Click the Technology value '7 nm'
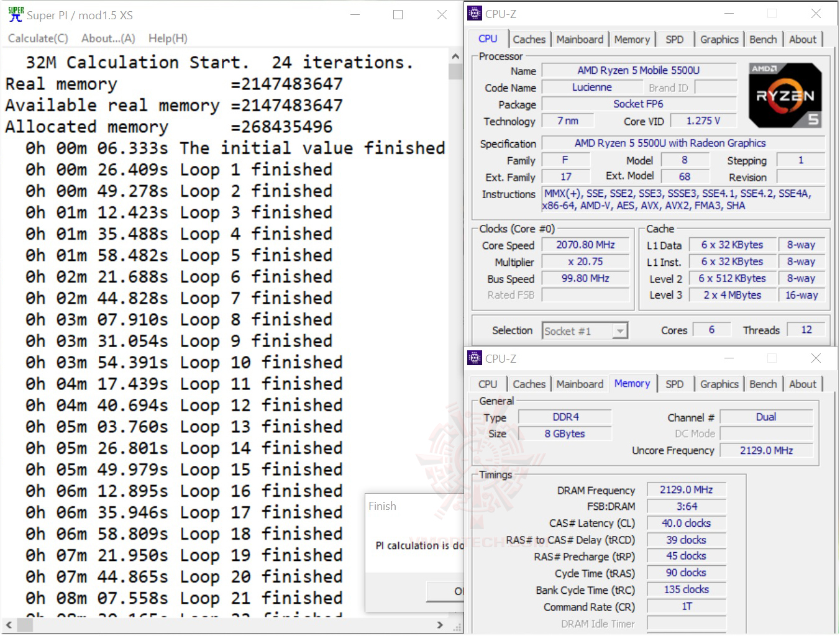Screen dimensions: 840x636 coord(567,120)
